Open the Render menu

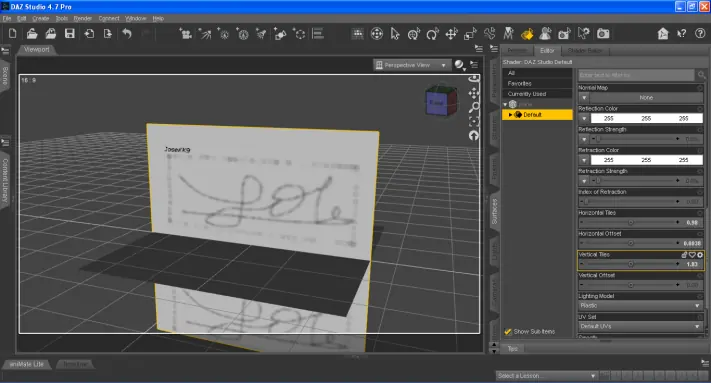coord(83,19)
